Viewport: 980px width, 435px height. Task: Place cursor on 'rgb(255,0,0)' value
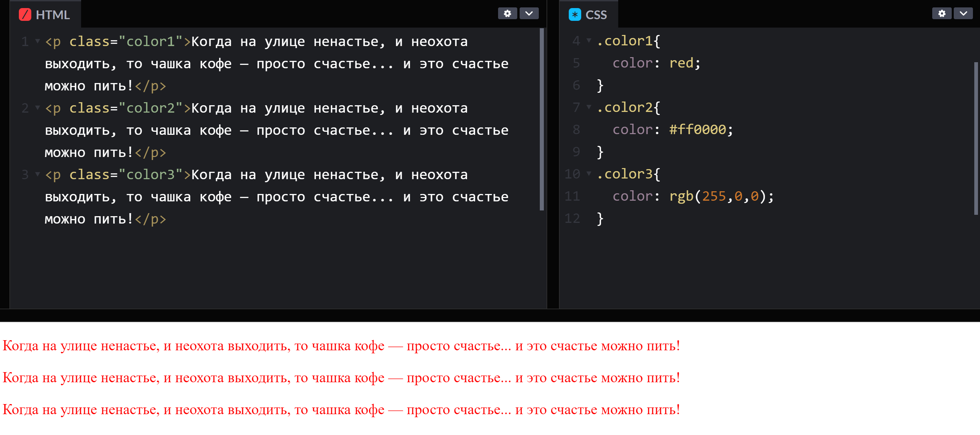coord(717,196)
